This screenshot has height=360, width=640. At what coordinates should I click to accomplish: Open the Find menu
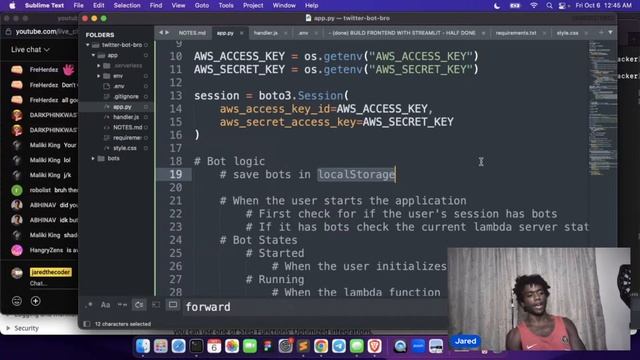click(x=156, y=5)
